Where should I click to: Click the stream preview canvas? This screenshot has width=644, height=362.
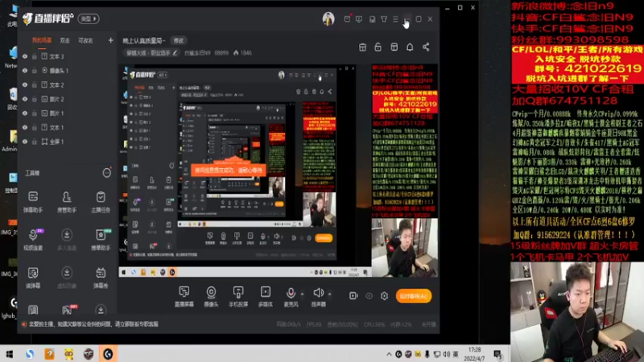point(279,171)
